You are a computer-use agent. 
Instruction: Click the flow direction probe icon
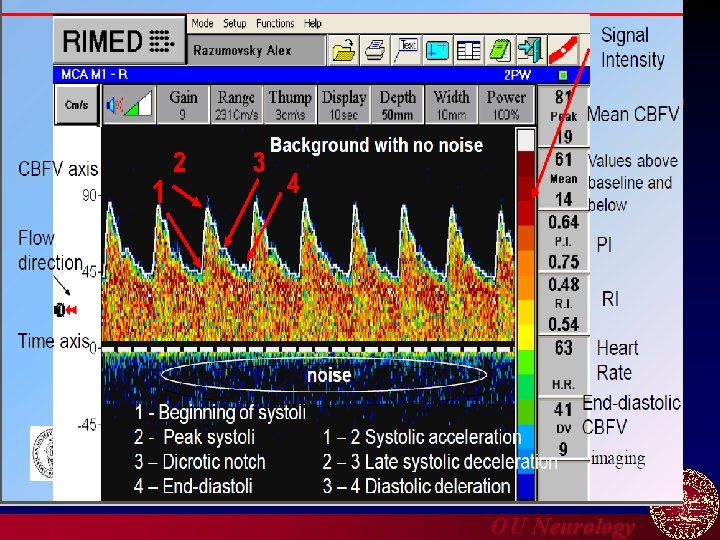(x=65, y=310)
